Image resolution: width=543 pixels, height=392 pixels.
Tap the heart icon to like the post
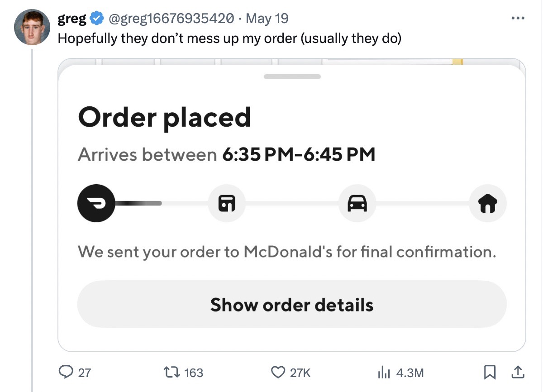277,372
